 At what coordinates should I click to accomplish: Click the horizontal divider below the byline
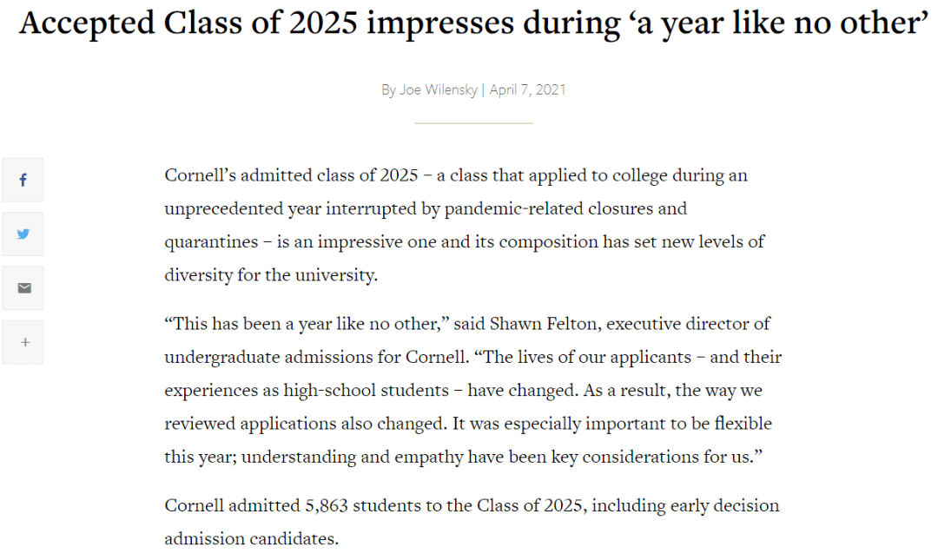[x=474, y=123]
